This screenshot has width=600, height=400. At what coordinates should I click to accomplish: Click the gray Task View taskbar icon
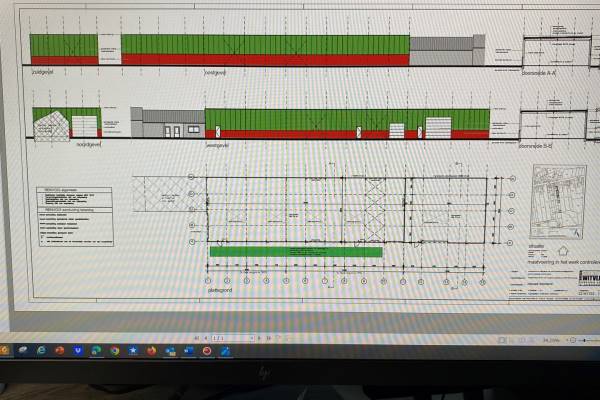pyautogui.click(x=23, y=350)
